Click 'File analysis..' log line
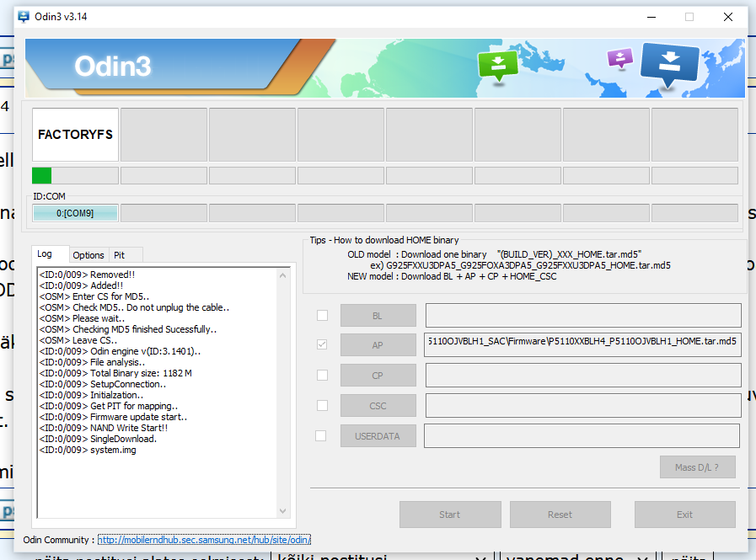The width and height of the screenshot is (756, 560). point(92,362)
